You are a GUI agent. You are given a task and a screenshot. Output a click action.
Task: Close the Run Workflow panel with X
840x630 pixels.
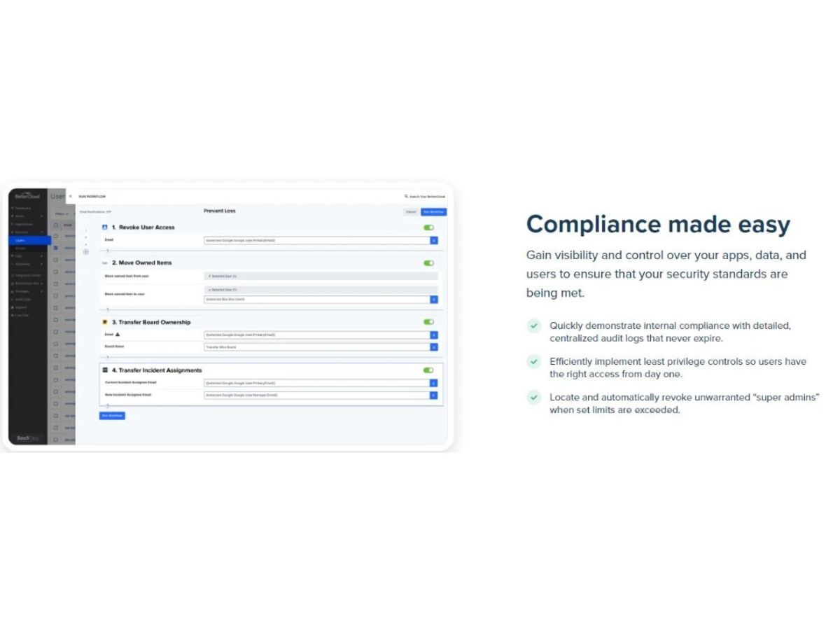pos(71,197)
